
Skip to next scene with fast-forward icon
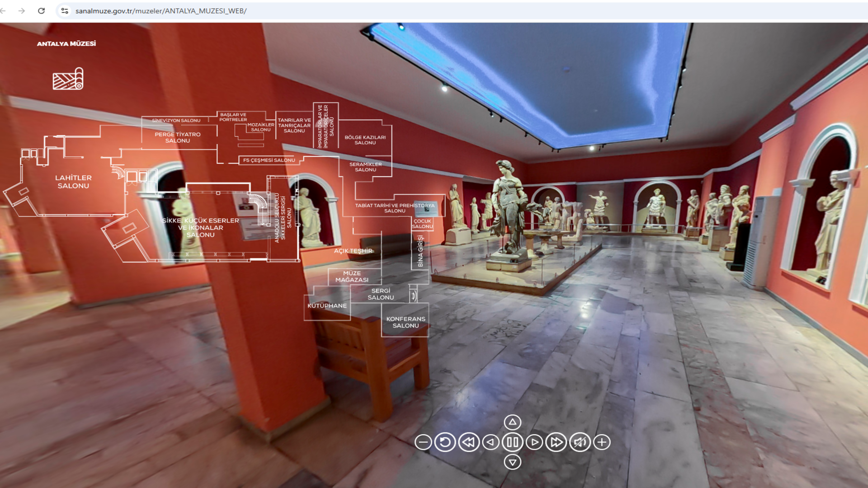[x=556, y=442]
